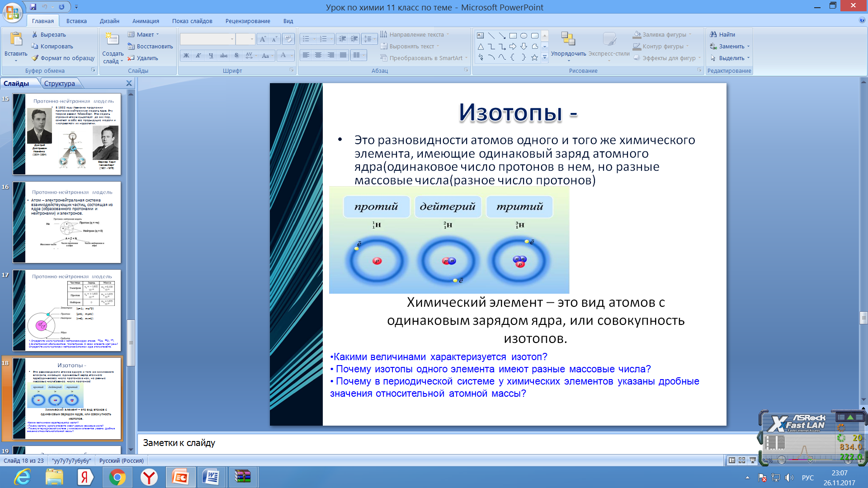The width and height of the screenshot is (868, 488).
Task: Open the Office button menu
Action: (12, 12)
